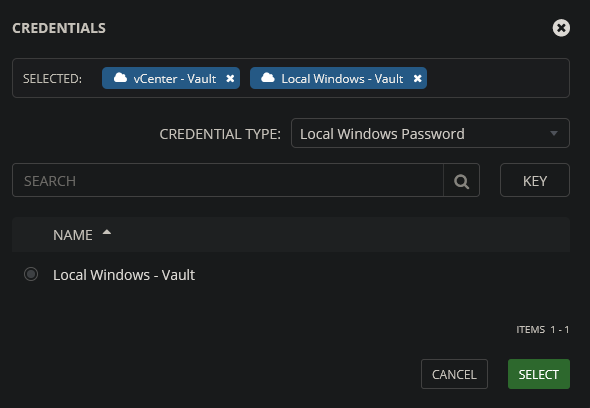Click the magnifying glass search icon
Screen dimensions: 590x408
pos(461,180)
